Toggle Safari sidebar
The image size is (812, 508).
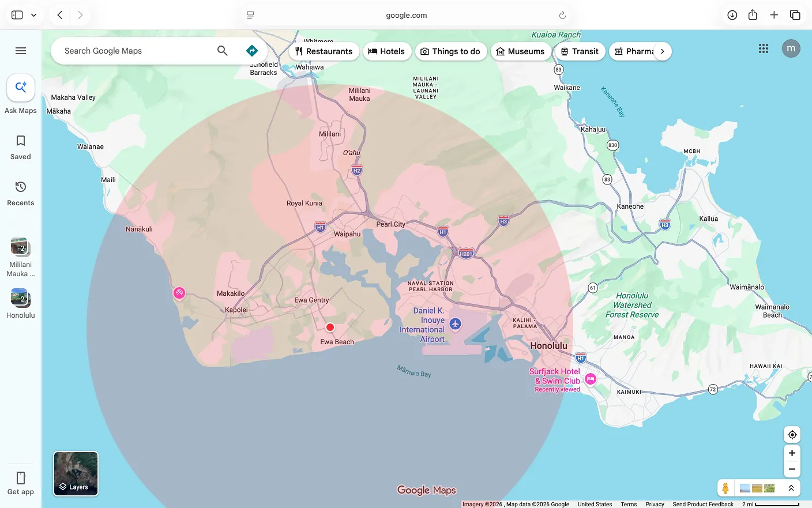(x=17, y=15)
